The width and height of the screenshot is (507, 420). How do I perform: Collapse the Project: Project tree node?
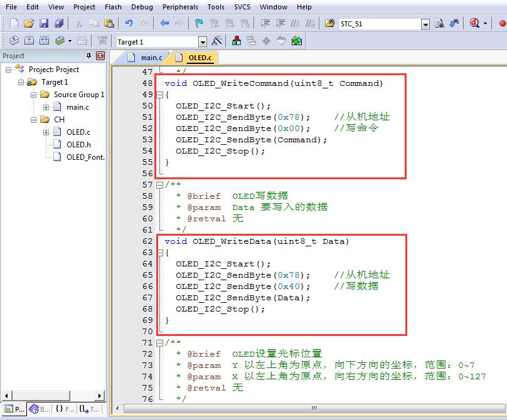8,70
